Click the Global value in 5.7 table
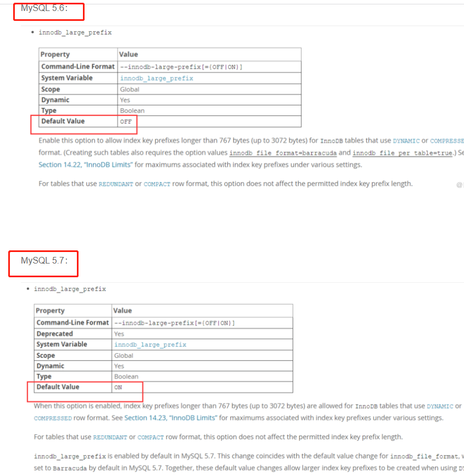Image resolution: width=464 pixels, height=476 pixels. pyautogui.click(x=124, y=356)
